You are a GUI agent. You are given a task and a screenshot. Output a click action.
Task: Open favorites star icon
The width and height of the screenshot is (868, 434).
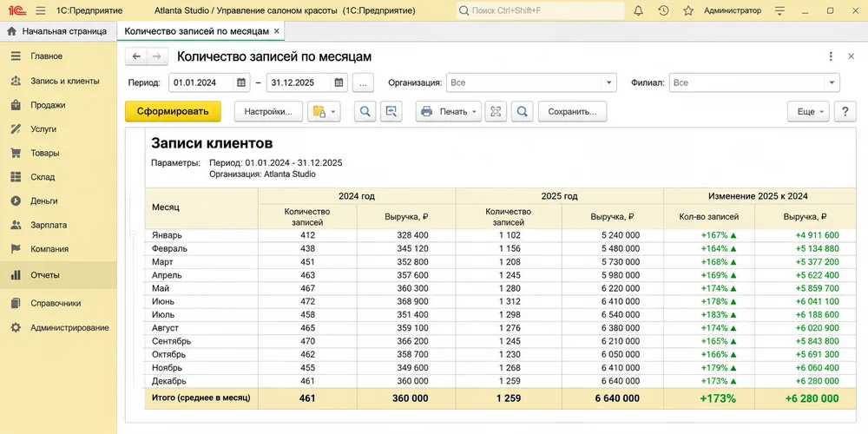[x=688, y=10]
